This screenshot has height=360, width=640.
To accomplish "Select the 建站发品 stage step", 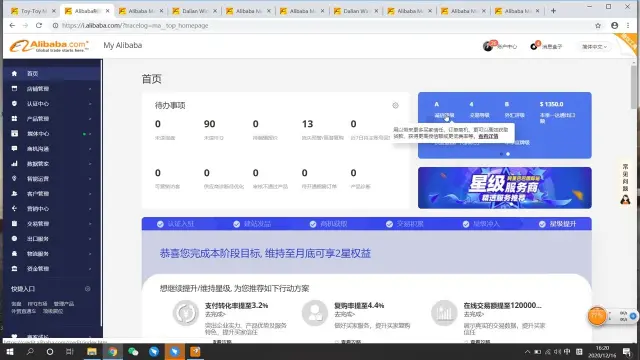I will coord(252,224).
